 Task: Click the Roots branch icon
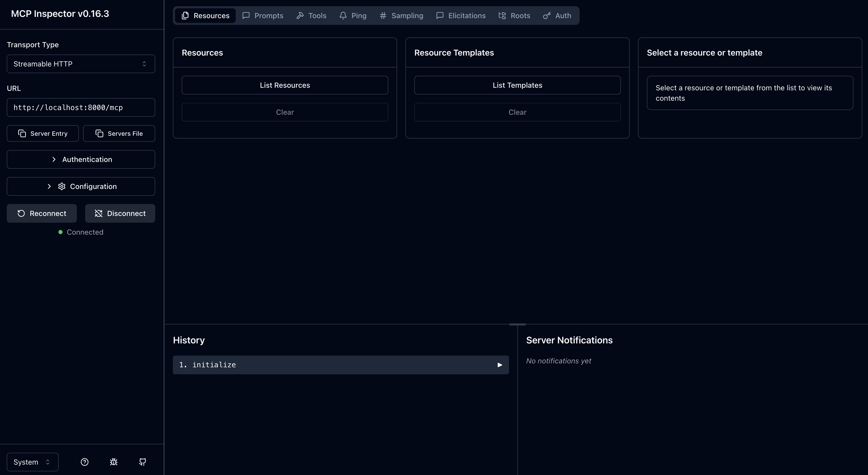coord(502,16)
